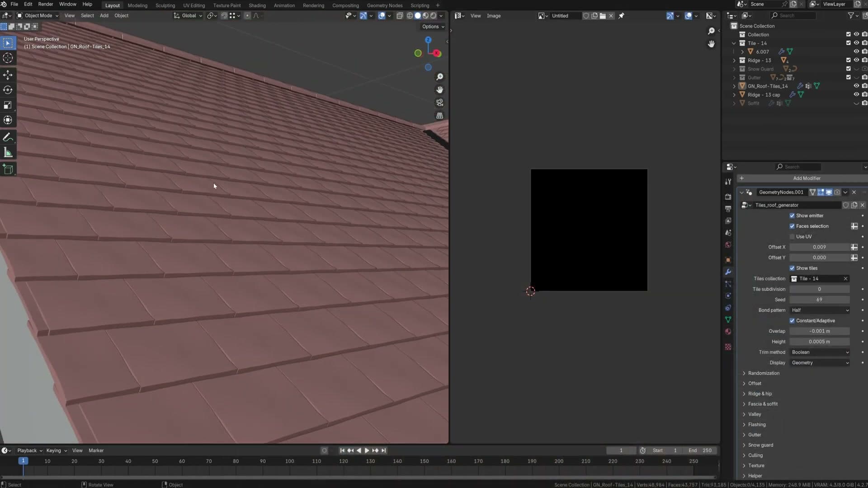Remove the GeometryNodes.001 modifier
This screenshot has height=488, width=868.
(854, 192)
